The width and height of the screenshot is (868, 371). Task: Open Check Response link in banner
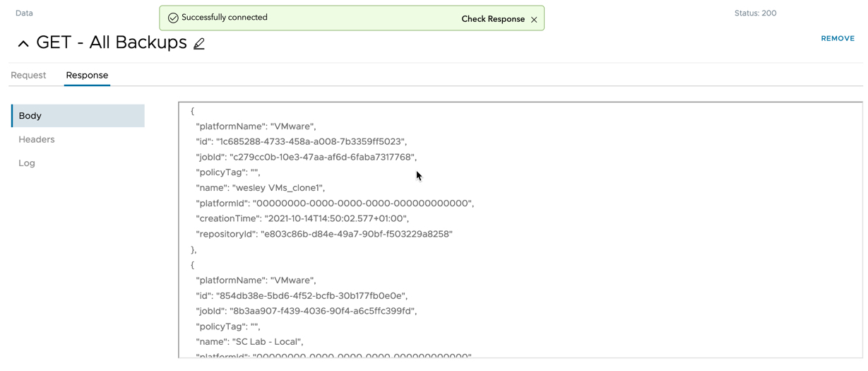coord(493,19)
